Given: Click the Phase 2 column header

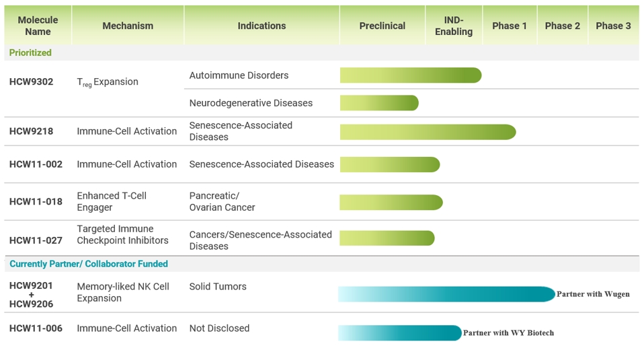Looking at the screenshot, I should tap(562, 26).
